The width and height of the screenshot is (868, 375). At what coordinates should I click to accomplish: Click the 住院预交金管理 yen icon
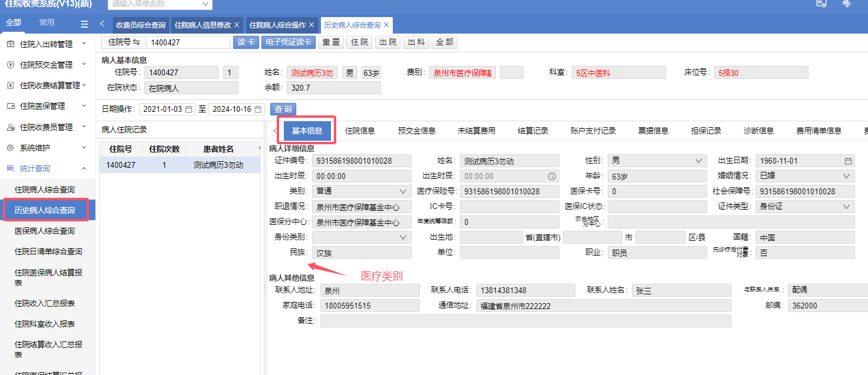click(x=11, y=65)
